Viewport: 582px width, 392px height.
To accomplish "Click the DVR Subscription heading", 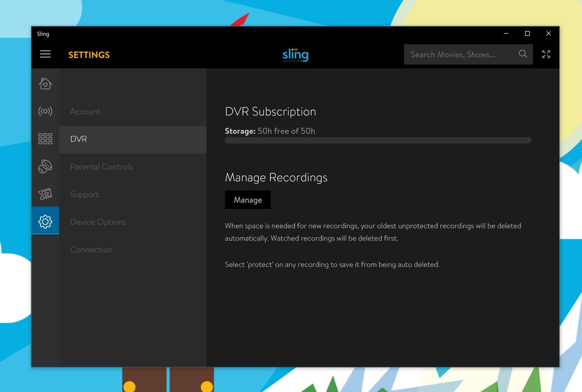I will (x=271, y=111).
